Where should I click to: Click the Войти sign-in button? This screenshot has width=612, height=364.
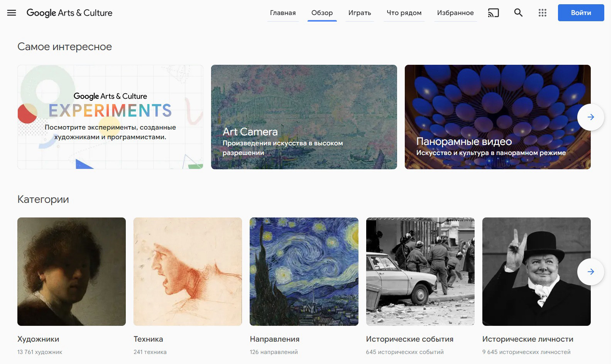pos(581,13)
